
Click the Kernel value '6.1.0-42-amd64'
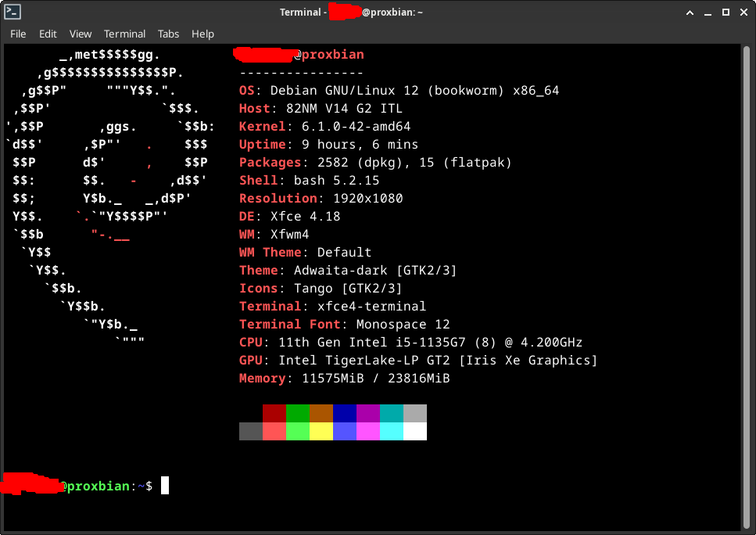[357, 127]
